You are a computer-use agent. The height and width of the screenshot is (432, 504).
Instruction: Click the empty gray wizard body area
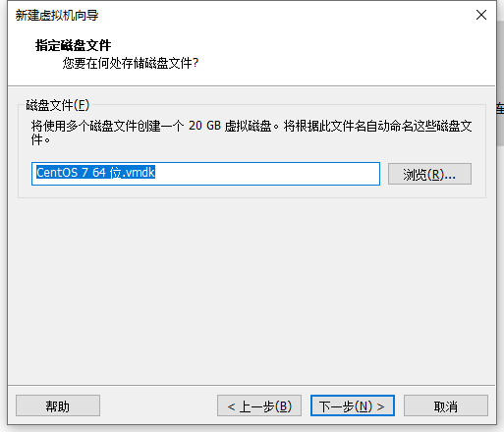click(x=252, y=292)
